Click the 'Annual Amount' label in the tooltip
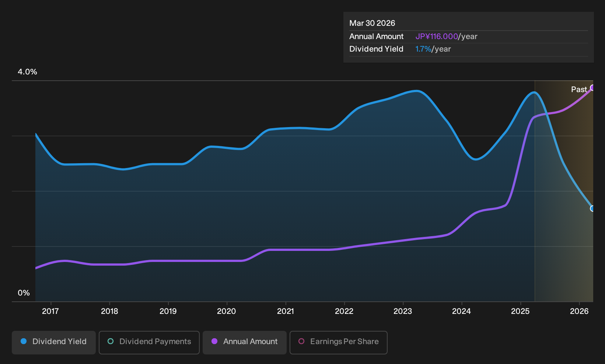 coord(376,36)
